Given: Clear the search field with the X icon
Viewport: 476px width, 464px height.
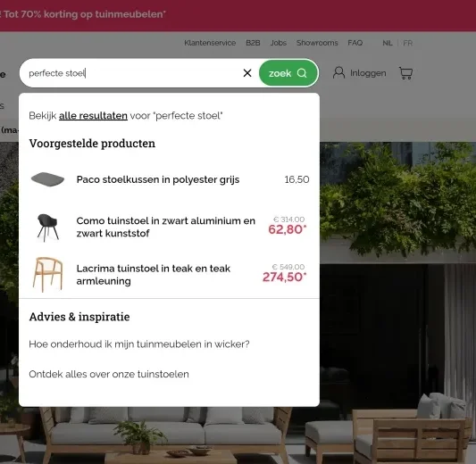Looking at the screenshot, I should click(x=247, y=73).
